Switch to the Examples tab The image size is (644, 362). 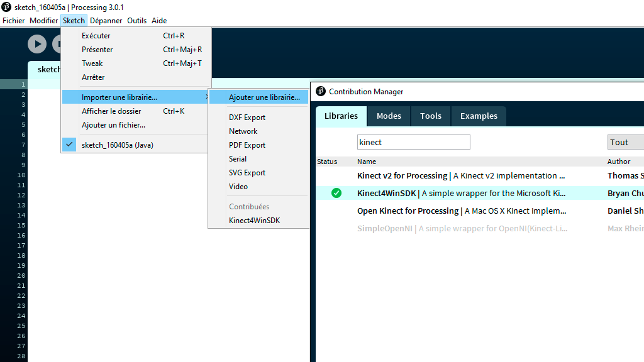[479, 116]
